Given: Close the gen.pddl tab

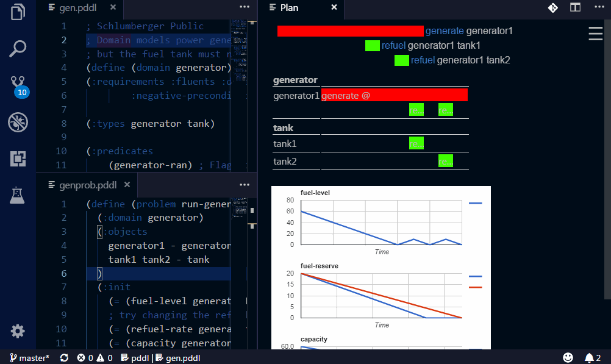Looking at the screenshot, I should (x=113, y=7).
